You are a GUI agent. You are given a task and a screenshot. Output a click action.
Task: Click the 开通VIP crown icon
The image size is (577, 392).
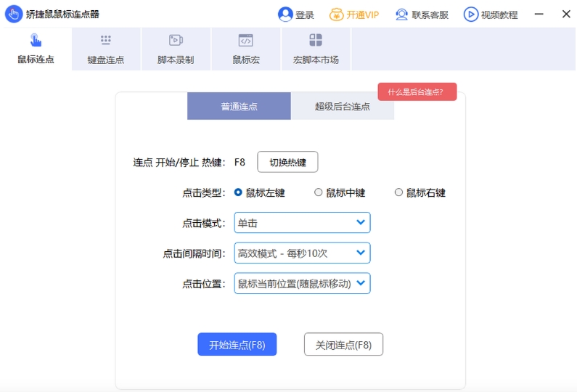tap(336, 15)
